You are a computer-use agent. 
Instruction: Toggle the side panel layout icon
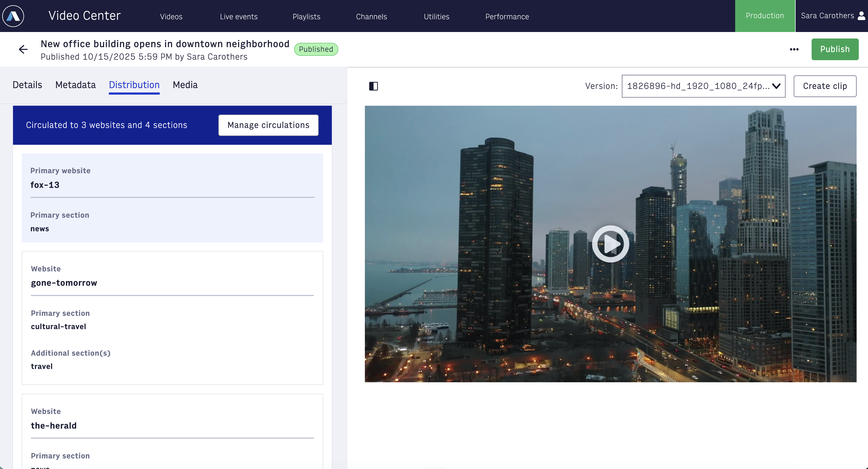[x=373, y=86]
